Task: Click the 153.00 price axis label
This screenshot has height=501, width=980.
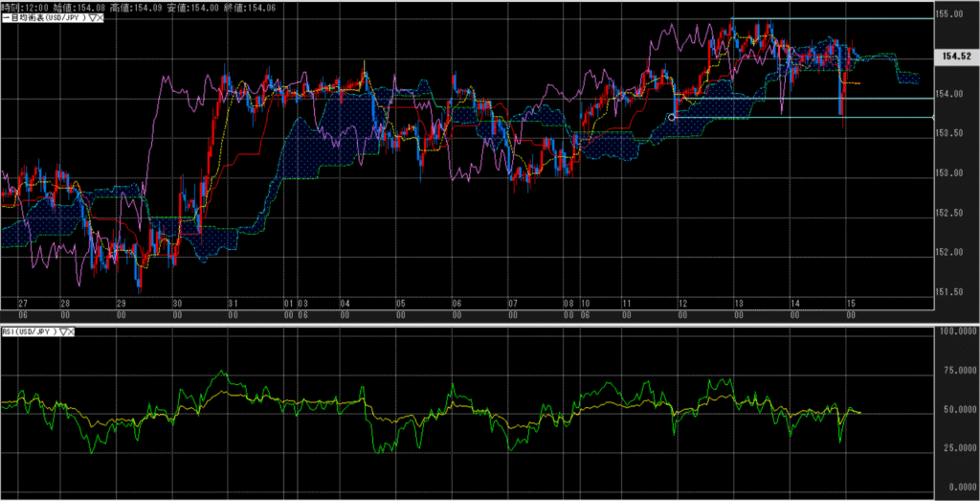Action: pos(951,173)
